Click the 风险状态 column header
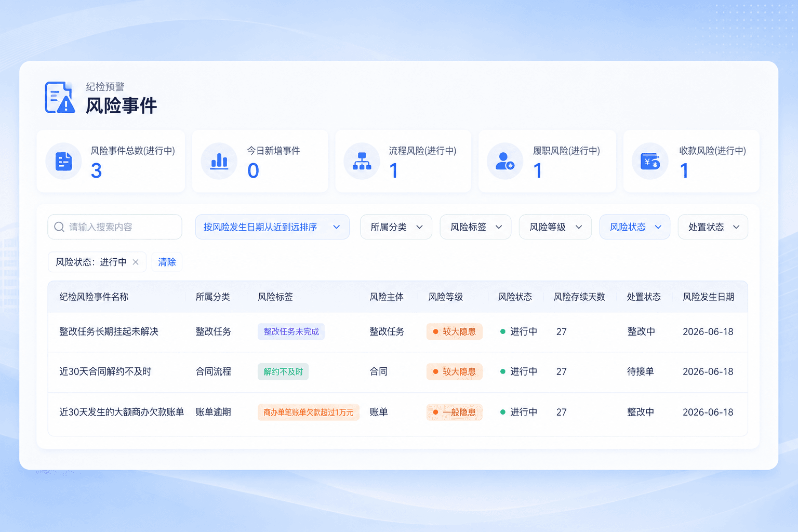 click(515, 297)
